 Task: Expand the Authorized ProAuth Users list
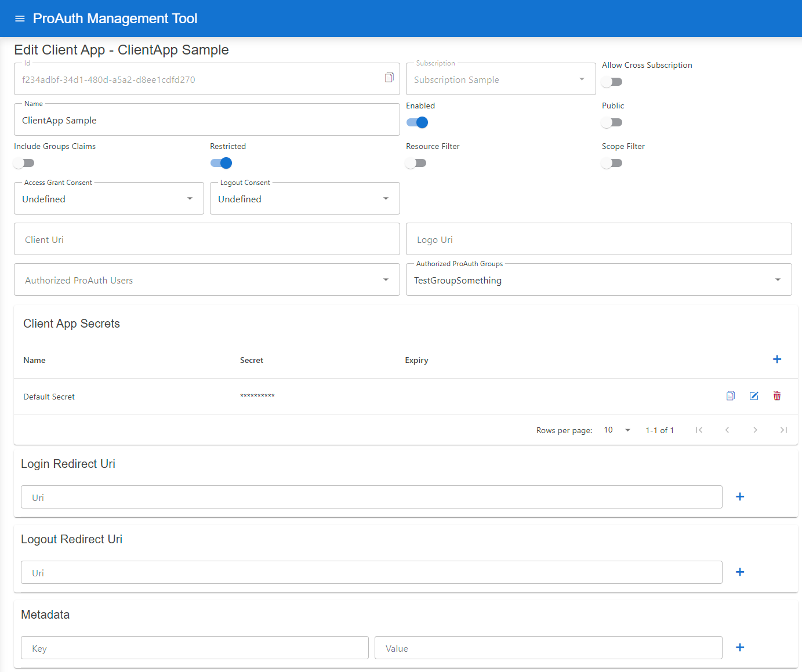(x=386, y=279)
